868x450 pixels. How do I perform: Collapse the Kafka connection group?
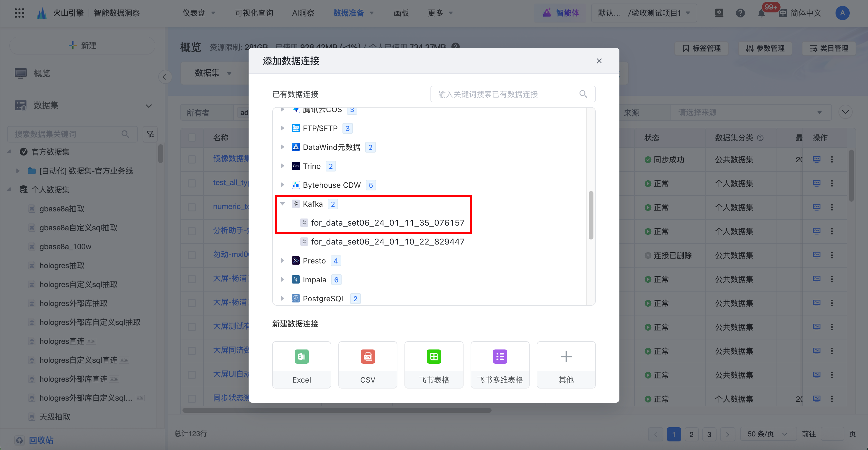pyautogui.click(x=282, y=204)
